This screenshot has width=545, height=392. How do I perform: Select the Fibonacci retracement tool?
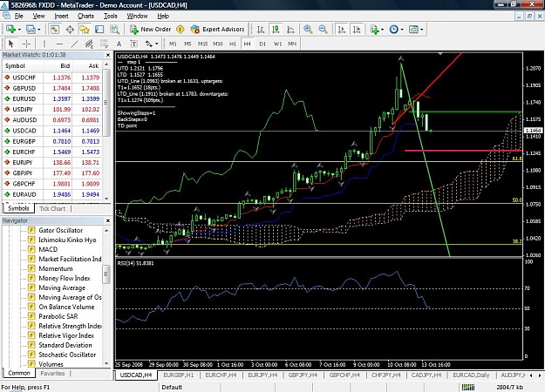tap(104, 44)
